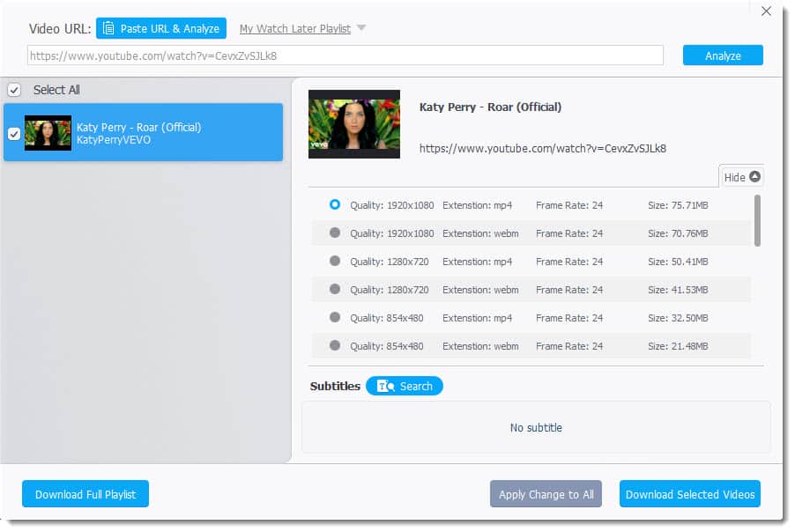Click the KatyPerryVEVO channel name
Image resolution: width=795 pixels, height=532 pixels.
click(x=114, y=140)
